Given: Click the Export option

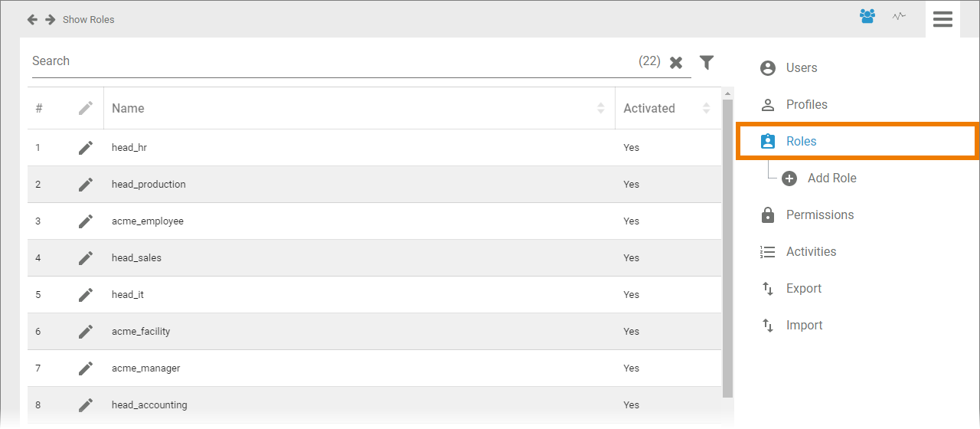Looking at the screenshot, I should tap(803, 289).
